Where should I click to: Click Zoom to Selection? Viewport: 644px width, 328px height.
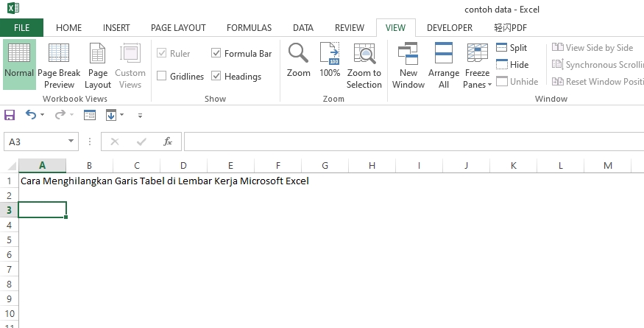[364, 66]
